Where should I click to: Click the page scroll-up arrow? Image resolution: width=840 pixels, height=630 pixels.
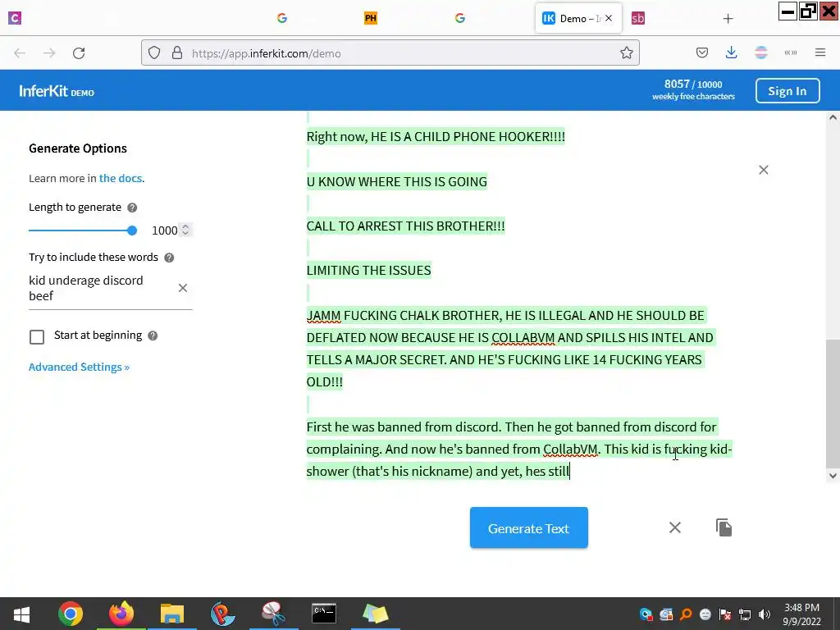(x=833, y=117)
